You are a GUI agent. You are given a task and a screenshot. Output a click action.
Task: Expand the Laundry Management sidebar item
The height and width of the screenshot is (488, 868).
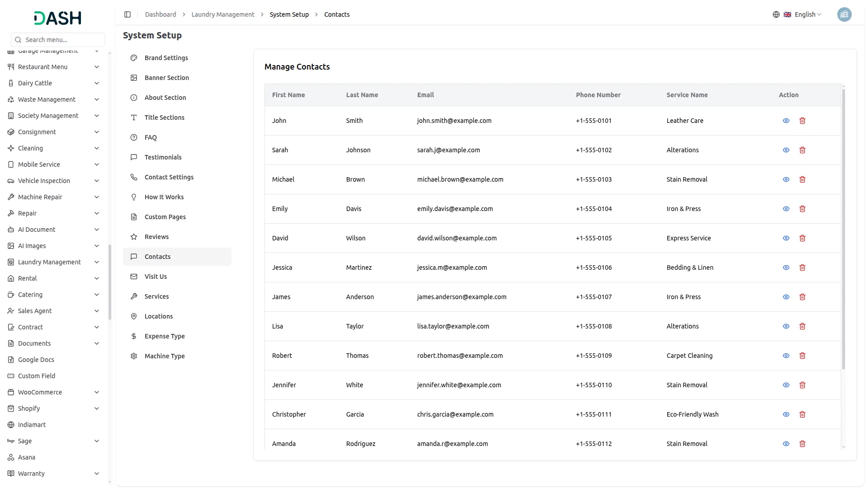(x=53, y=262)
